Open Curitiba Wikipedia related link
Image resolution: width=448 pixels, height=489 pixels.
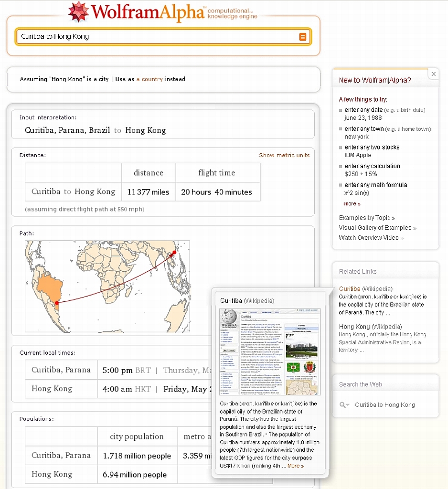(x=350, y=289)
